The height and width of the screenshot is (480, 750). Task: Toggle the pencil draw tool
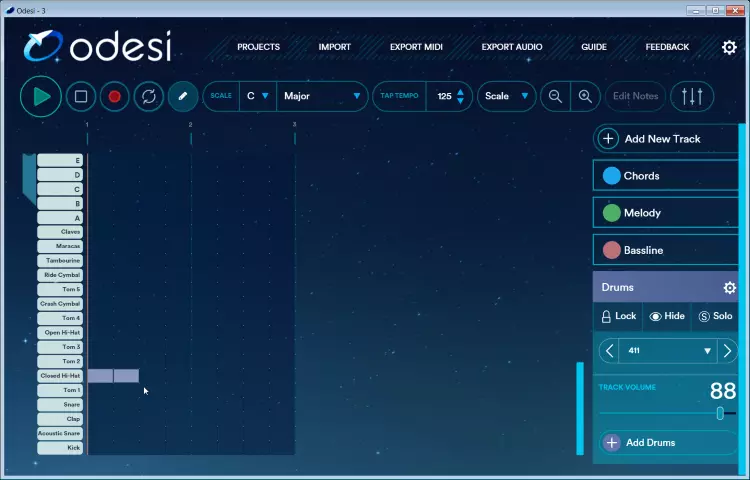pyautogui.click(x=183, y=97)
